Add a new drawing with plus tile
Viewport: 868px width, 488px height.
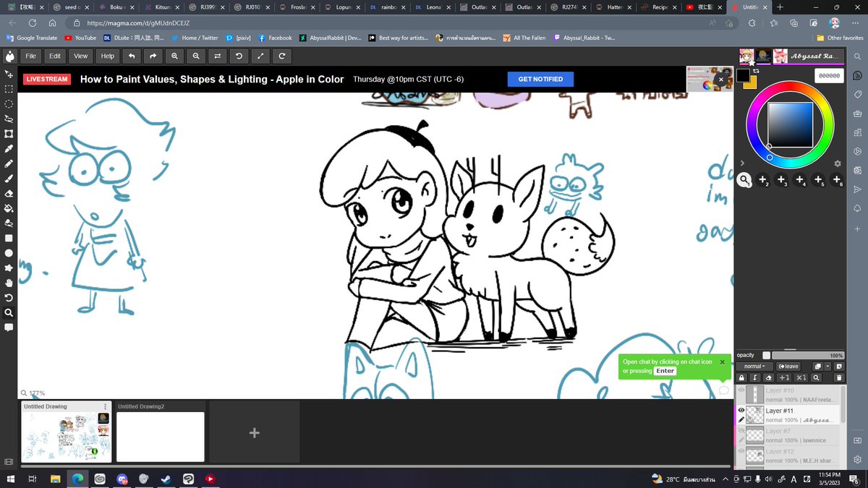click(x=255, y=432)
